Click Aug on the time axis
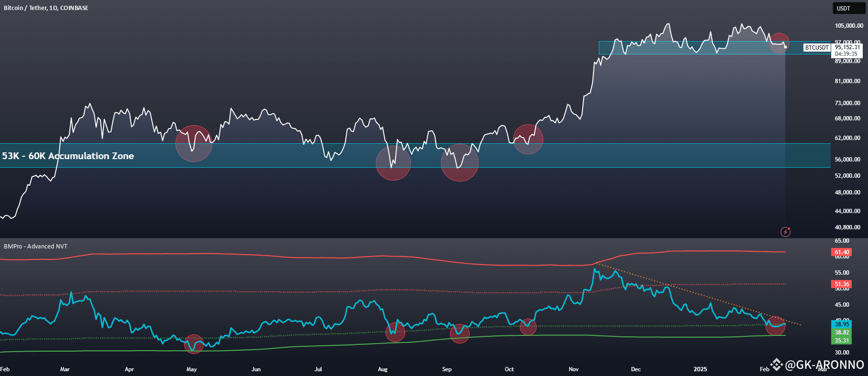The image size is (868, 376). click(383, 369)
